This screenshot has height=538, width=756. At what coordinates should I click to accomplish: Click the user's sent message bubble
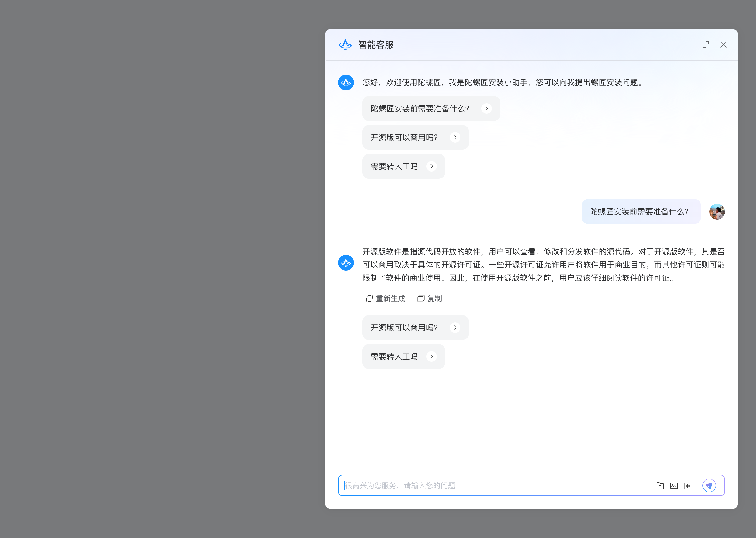(x=641, y=212)
